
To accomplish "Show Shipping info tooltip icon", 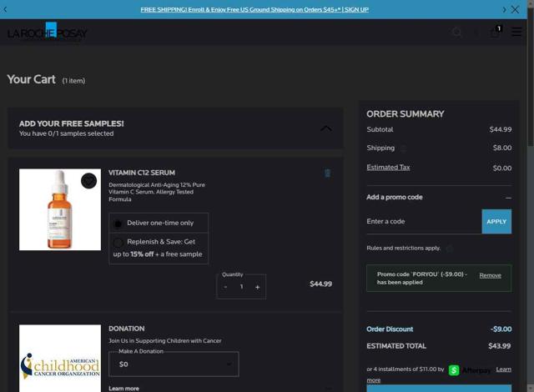I will pyautogui.click(x=404, y=148).
